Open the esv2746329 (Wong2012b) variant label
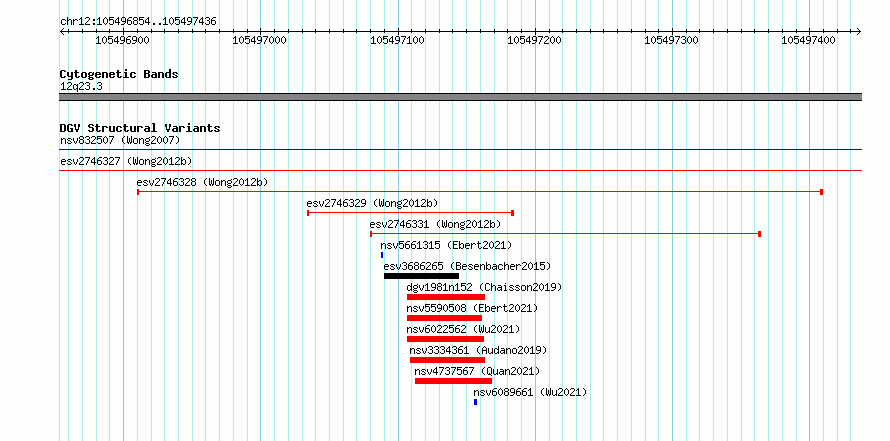The width and height of the screenshot is (890, 441). [x=372, y=203]
